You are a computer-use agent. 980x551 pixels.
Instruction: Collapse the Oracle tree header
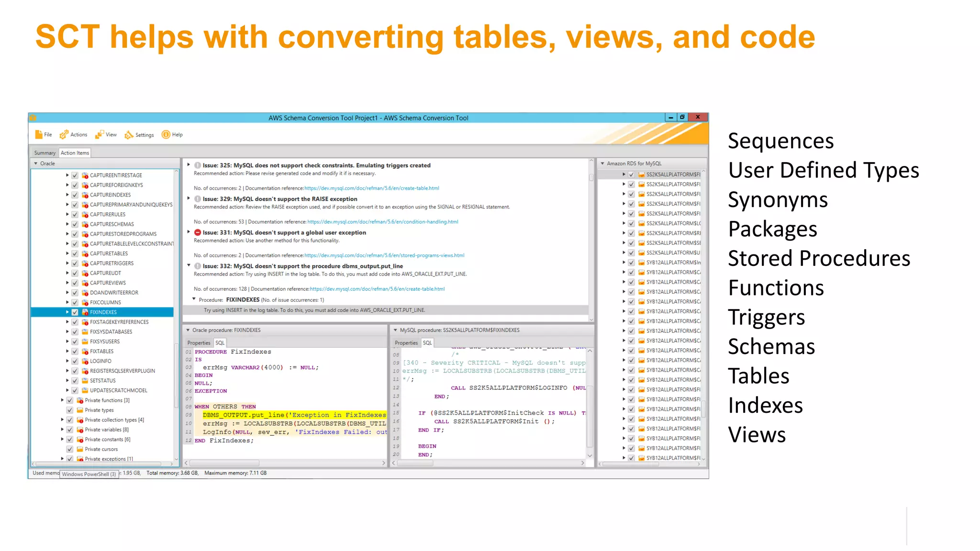pyautogui.click(x=36, y=164)
